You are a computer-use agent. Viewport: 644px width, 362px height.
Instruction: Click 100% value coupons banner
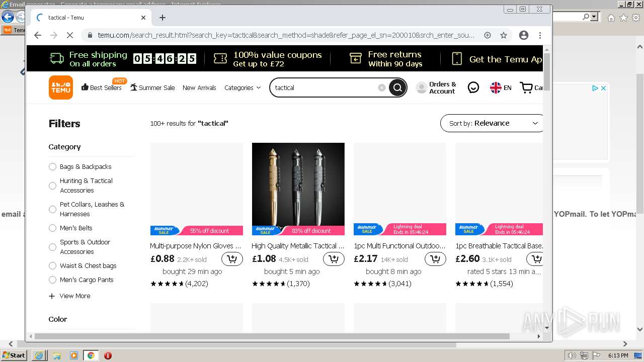point(268,59)
